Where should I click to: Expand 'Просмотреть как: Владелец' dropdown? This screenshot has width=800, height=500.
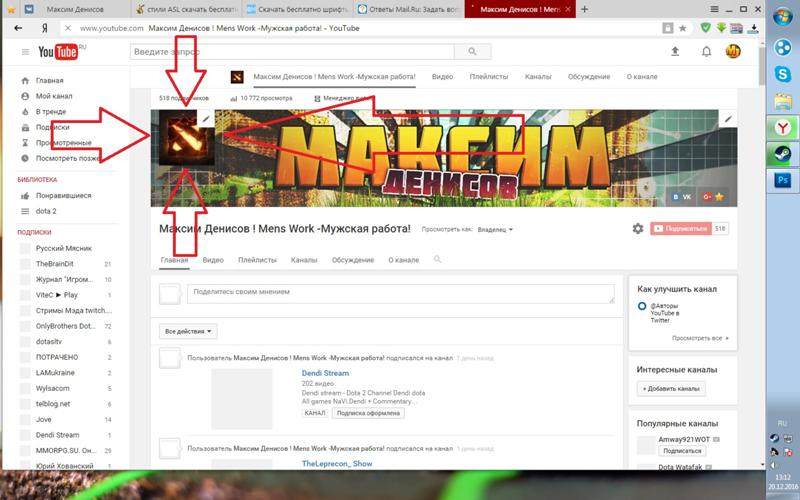(495, 230)
